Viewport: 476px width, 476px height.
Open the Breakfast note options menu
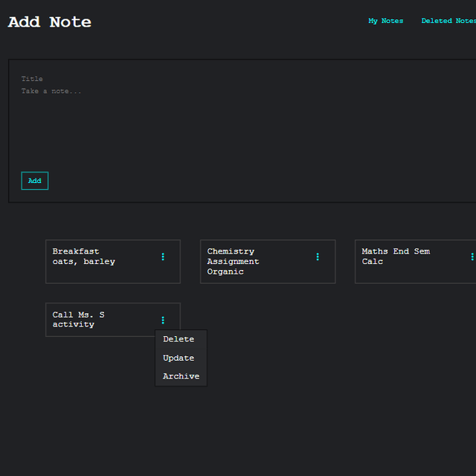[x=163, y=257]
